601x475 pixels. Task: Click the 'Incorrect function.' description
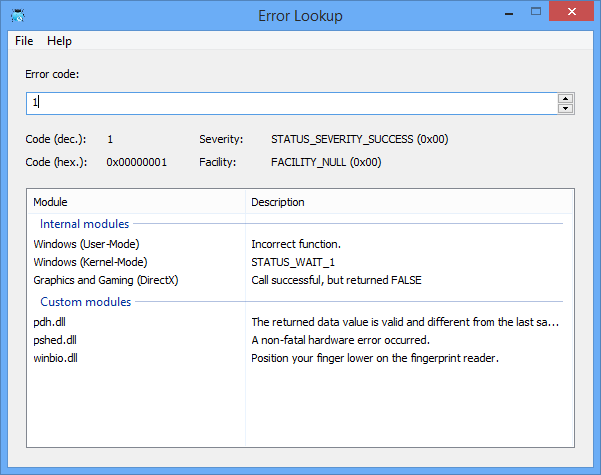[x=296, y=244]
